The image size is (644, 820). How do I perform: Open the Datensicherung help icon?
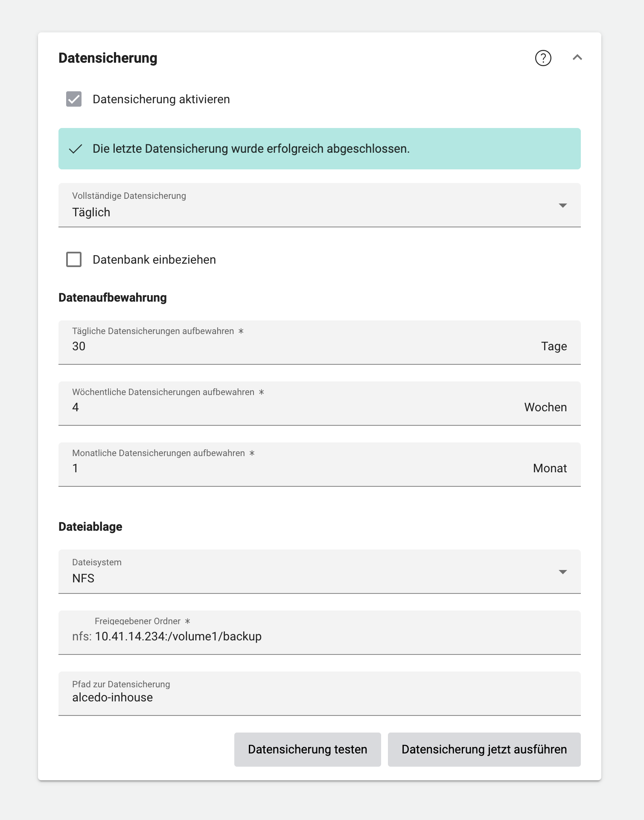tap(543, 58)
